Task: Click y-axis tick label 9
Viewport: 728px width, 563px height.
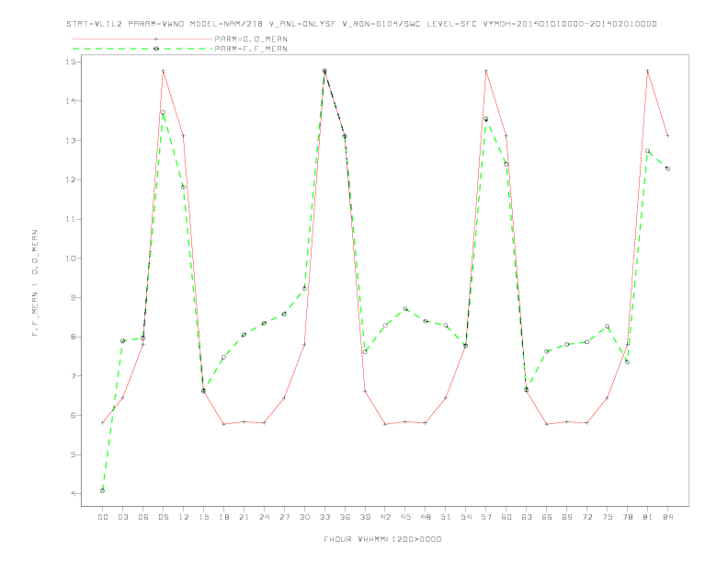Action: point(74,297)
